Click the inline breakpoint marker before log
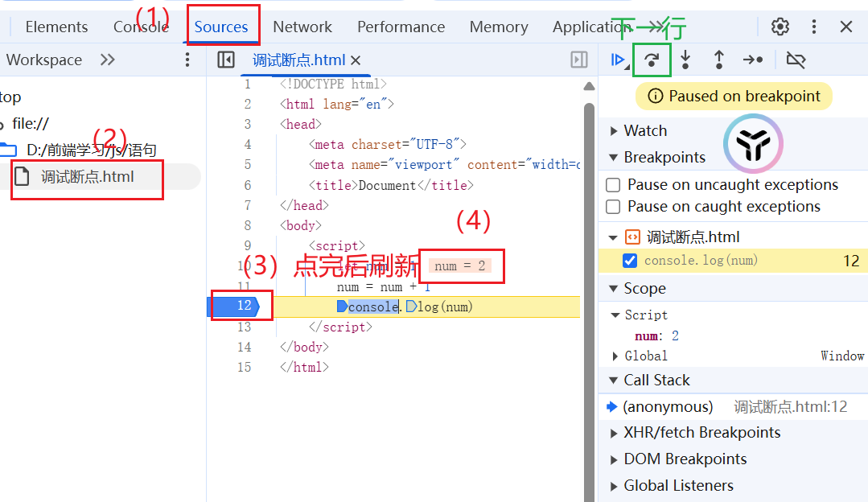Image resolution: width=868 pixels, height=502 pixels. pos(411,307)
